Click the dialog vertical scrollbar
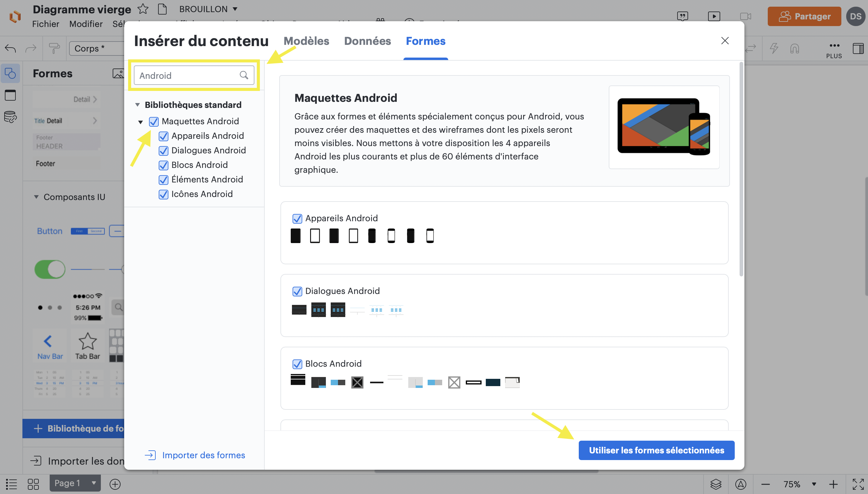The height and width of the screenshot is (494, 868). (x=741, y=170)
